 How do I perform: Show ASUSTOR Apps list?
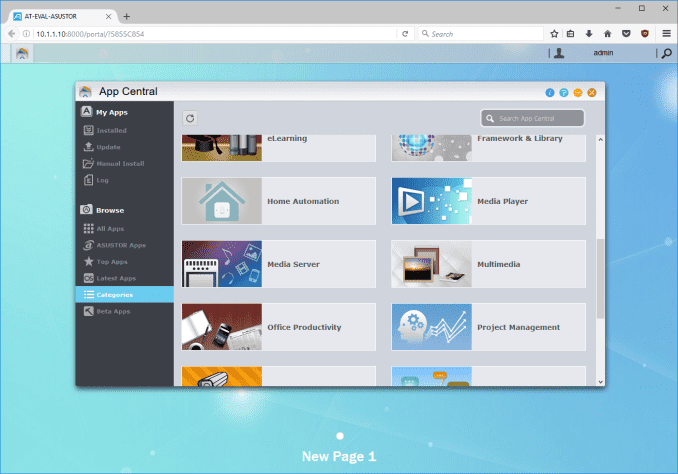click(120, 245)
